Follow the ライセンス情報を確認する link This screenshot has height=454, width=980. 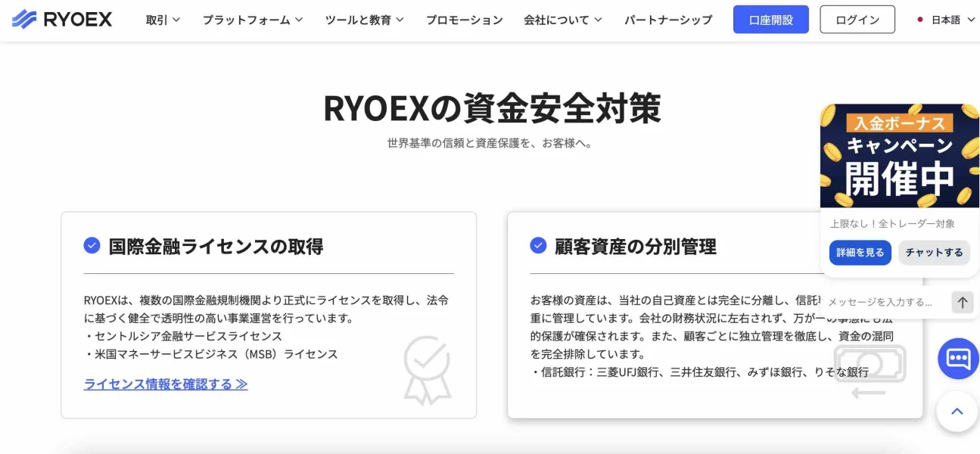point(166,384)
